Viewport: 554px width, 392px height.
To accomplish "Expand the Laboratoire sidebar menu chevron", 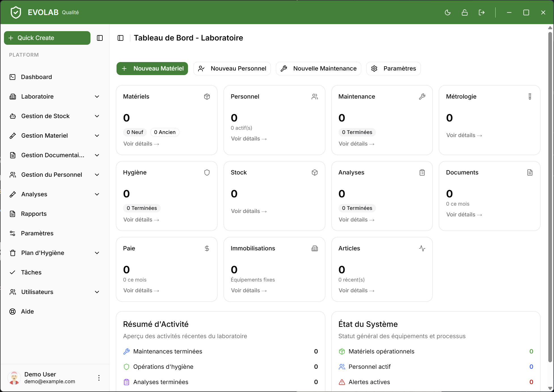I will (97, 97).
